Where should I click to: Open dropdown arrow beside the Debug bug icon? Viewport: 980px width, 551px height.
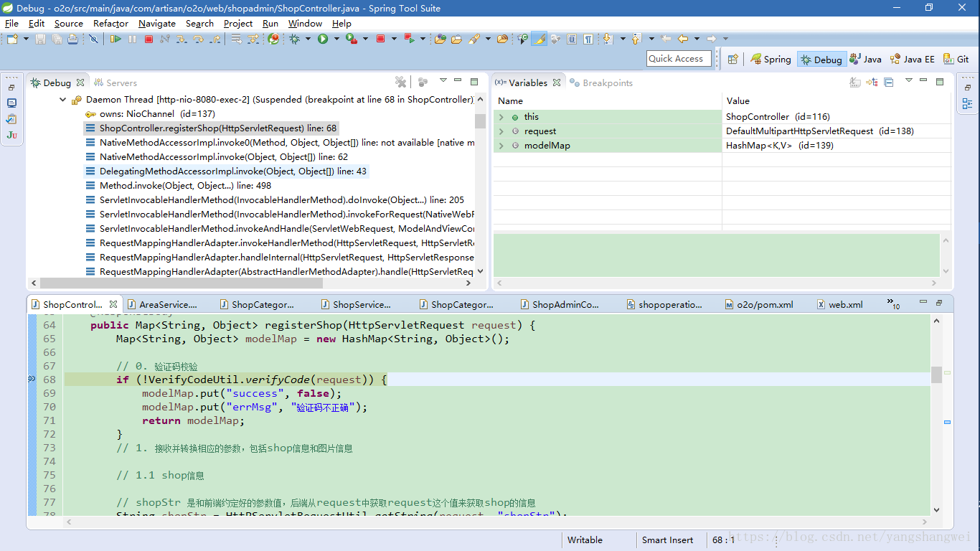[x=307, y=39]
